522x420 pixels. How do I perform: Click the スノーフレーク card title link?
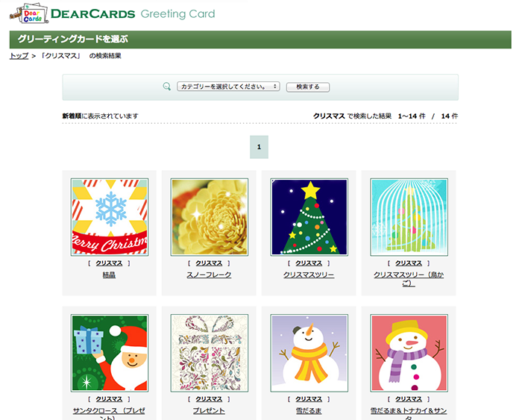tap(209, 275)
